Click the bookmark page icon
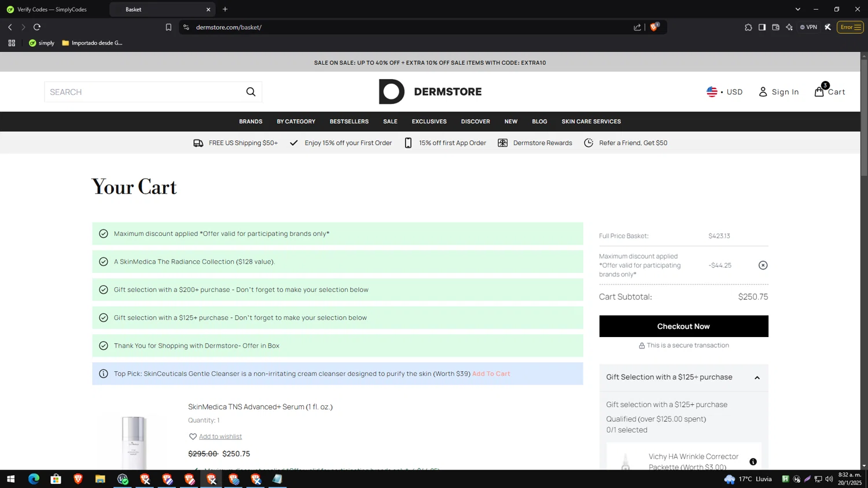The width and height of the screenshot is (868, 488). pyautogui.click(x=168, y=27)
